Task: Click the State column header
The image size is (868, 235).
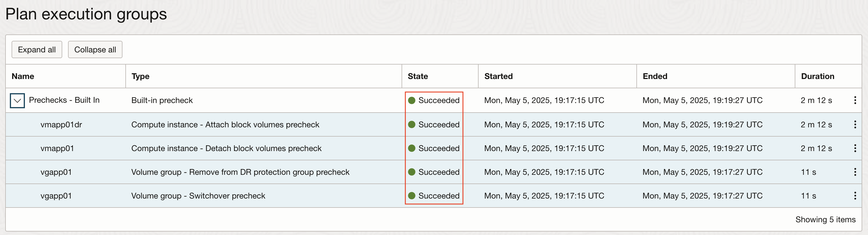Action: point(417,76)
